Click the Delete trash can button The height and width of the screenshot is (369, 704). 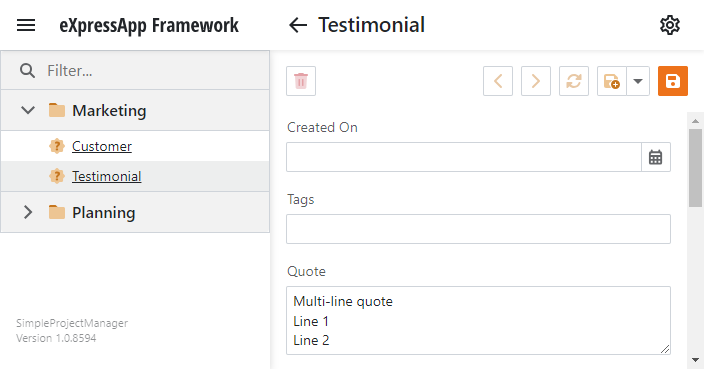click(301, 81)
